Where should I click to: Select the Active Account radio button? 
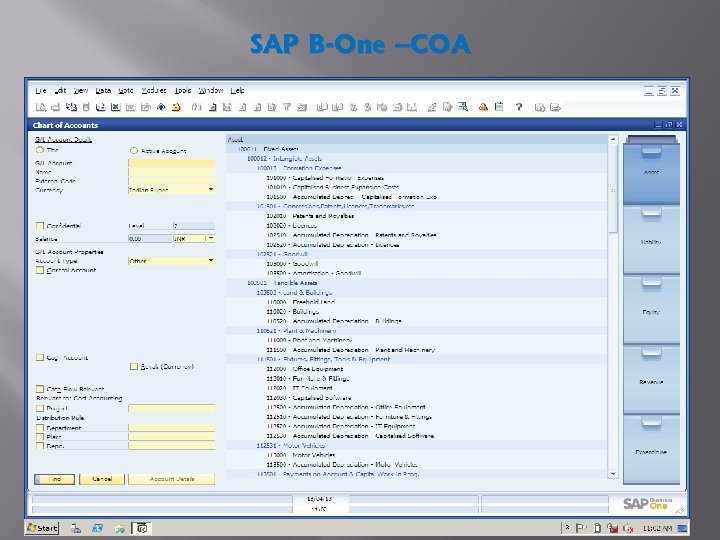pos(134,150)
